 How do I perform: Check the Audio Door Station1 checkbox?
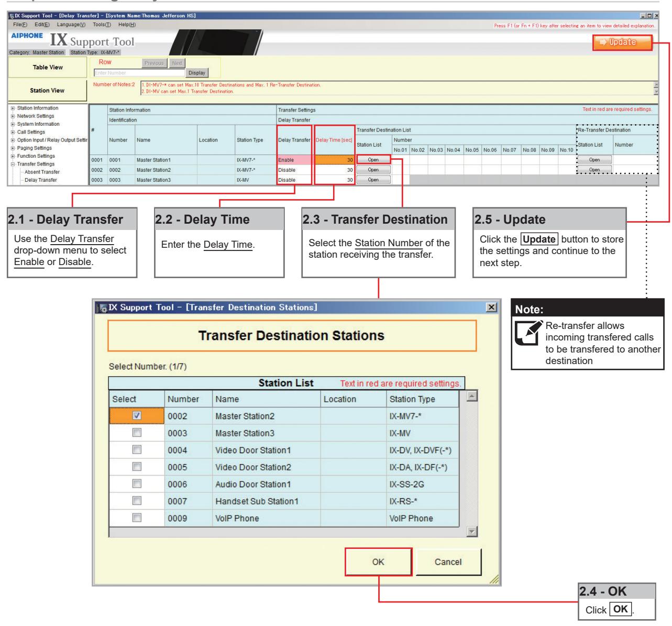[137, 484]
